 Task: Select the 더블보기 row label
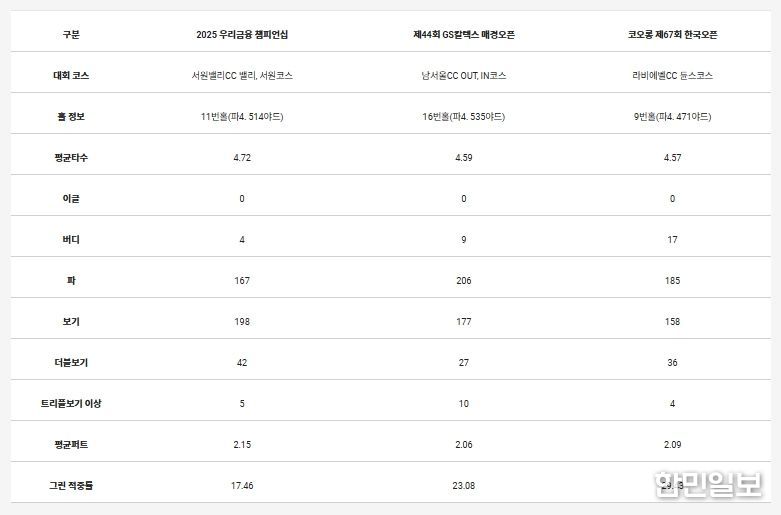point(70,362)
